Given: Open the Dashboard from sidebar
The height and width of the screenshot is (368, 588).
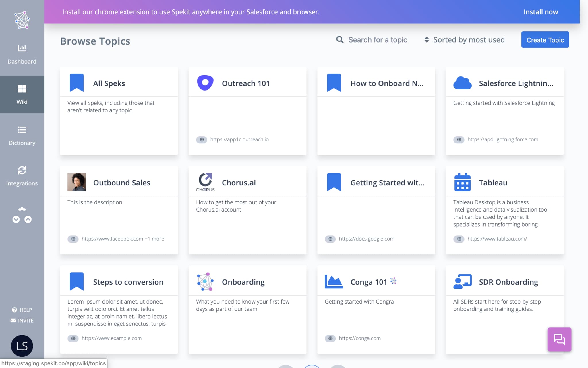Looking at the screenshot, I should [x=22, y=54].
